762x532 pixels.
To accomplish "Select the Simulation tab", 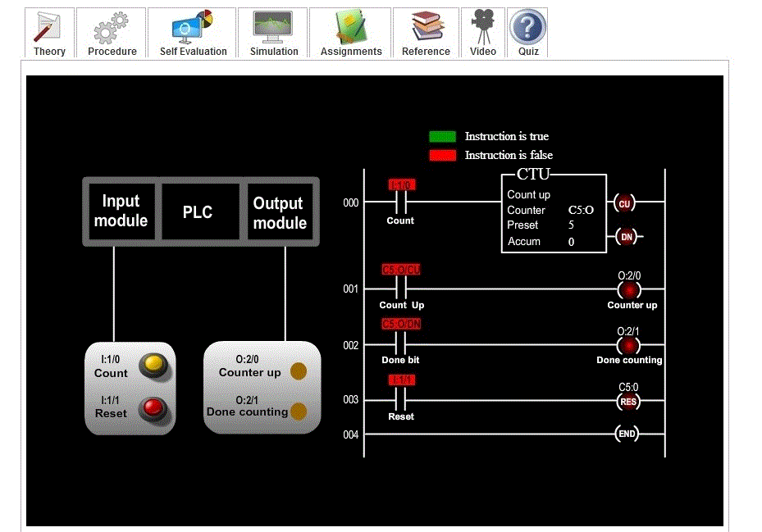I will 274,33.
